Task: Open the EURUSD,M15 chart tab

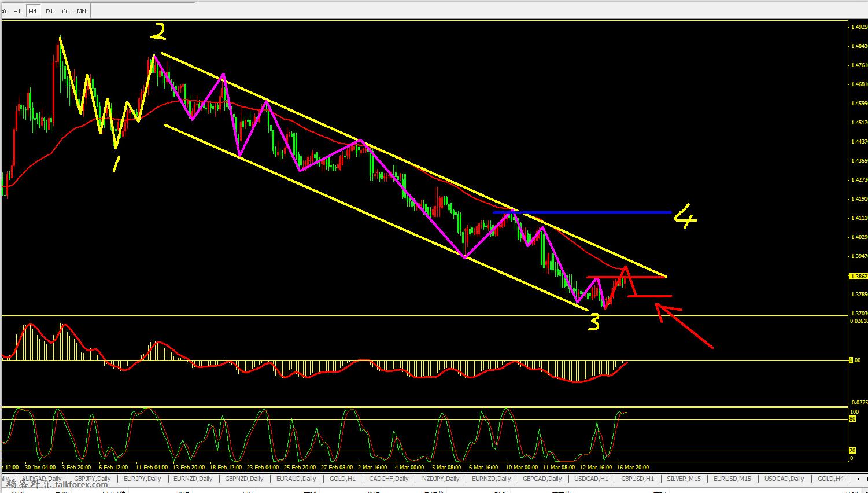Action: 732,479
